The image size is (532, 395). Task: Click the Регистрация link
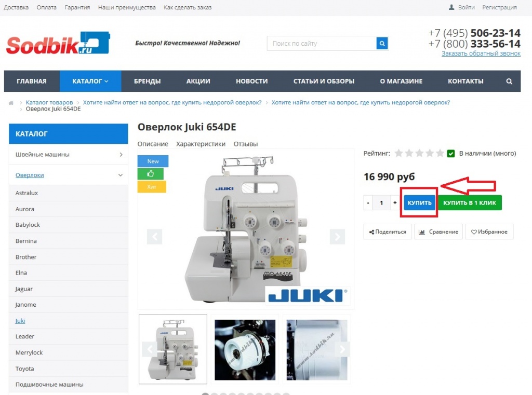coord(499,7)
